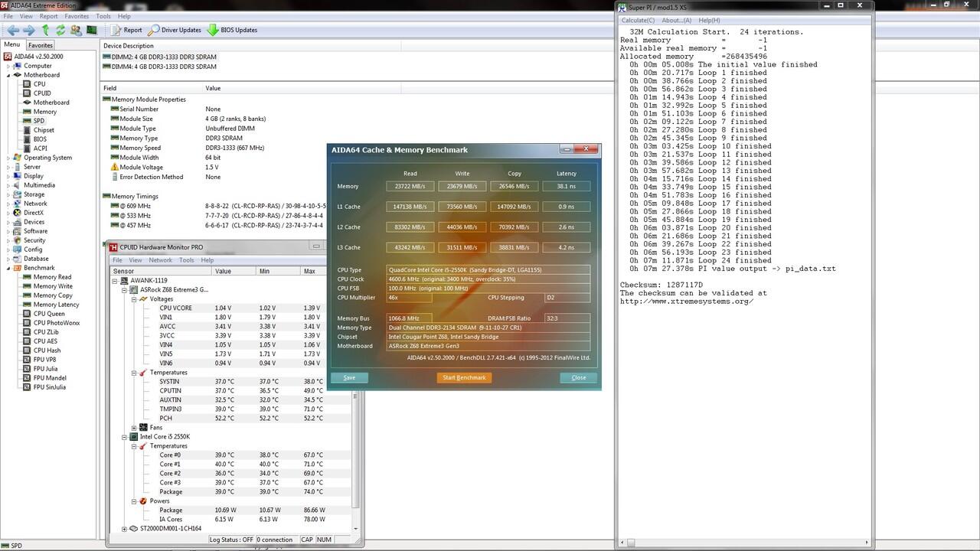This screenshot has height=551, width=980.
Task: Click Memory Latency value 38.1 ns
Action: pyautogui.click(x=567, y=186)
